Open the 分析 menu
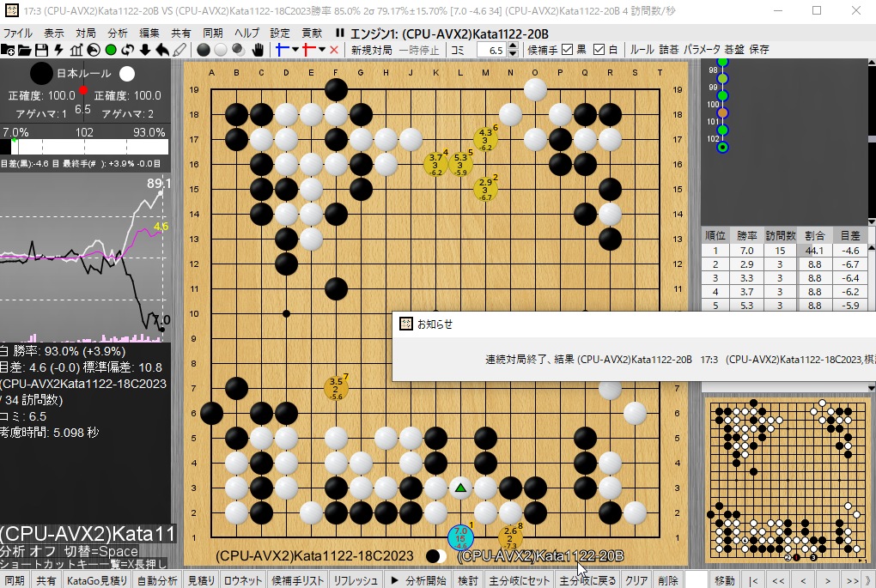Viewport: 876px width, 588px height. (118, 33)
